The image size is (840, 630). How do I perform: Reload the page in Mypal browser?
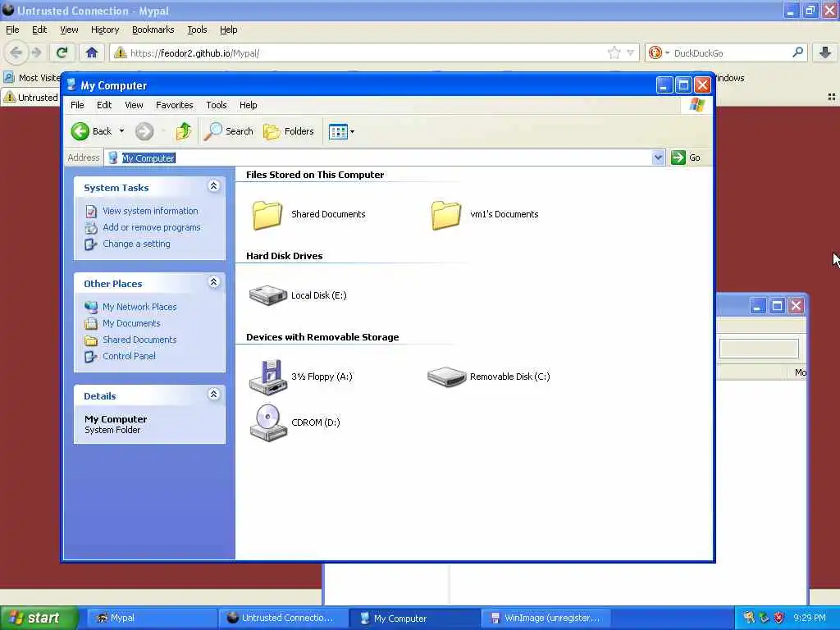click(x=62, y=52)
